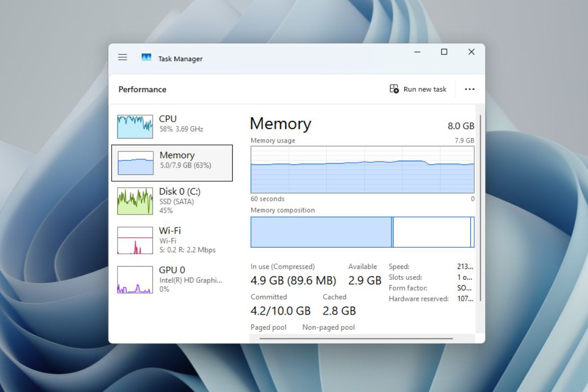
Task: Click the S: 0.2 R: 2.2 Mbps reading
Action: coord(187,250)
